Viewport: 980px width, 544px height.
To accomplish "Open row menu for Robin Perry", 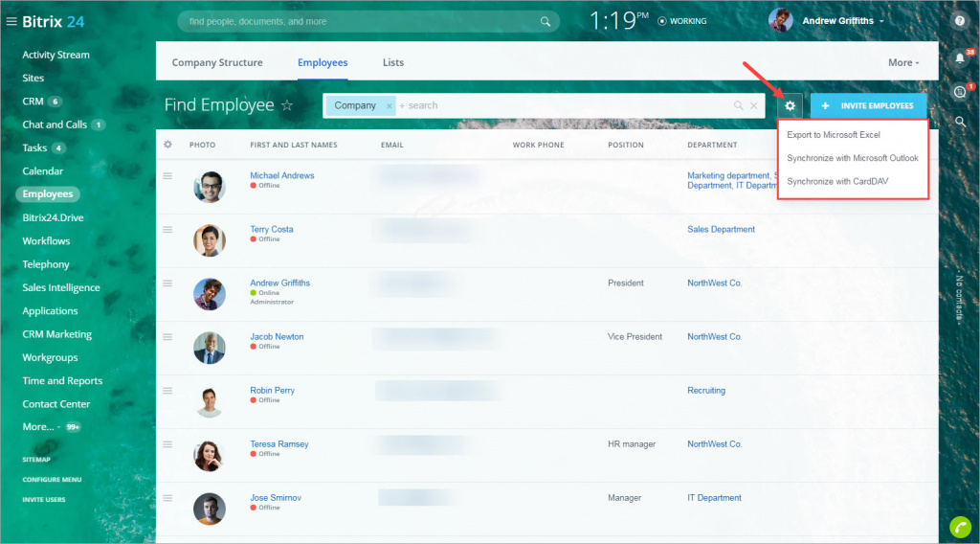I will (167, 391).
